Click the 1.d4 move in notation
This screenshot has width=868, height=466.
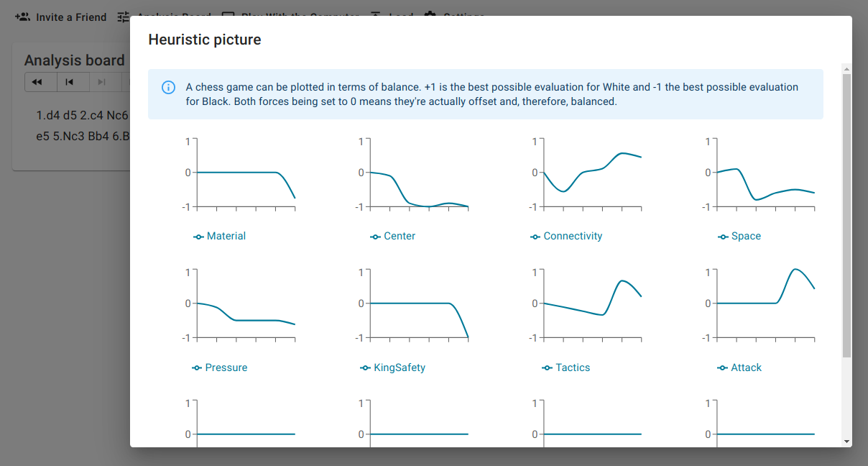point(47,115)
